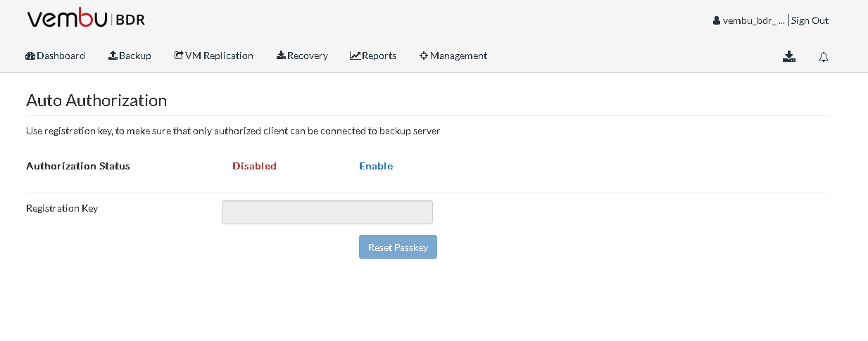The width and height of the screenshot is (868, 341).
Task: Expand the Management menu
Action: (x=458, y=56)
